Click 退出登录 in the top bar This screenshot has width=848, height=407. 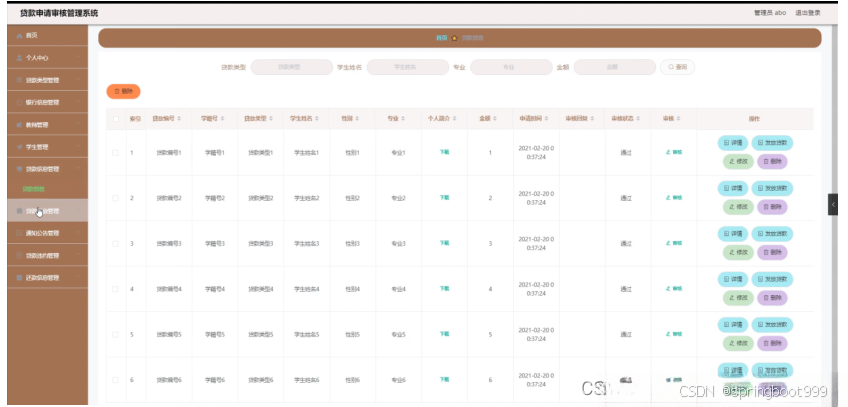[x=808, y=13]
